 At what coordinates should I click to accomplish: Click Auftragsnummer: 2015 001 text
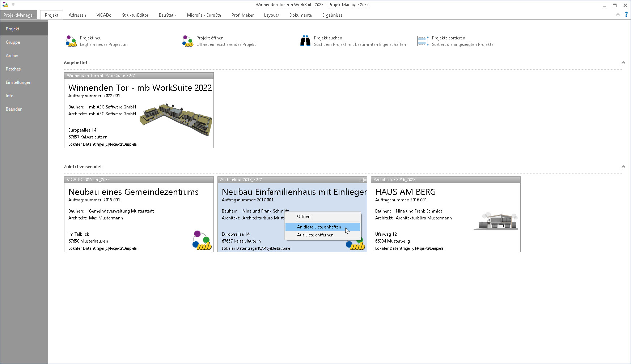tap(94, 200)
